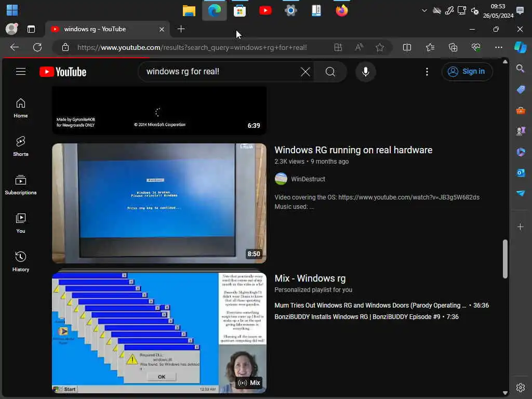
Task: Open Favorites list icon
Action: click(x=430, y=47)
